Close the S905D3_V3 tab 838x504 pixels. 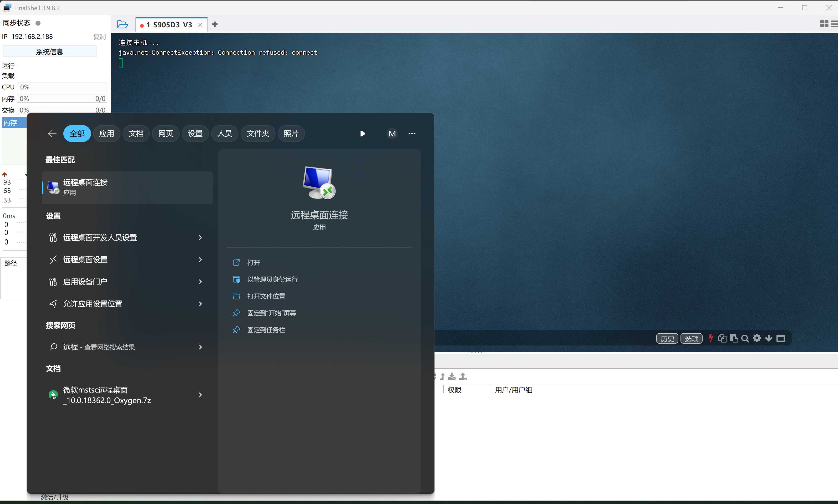click(x=200, y=25)
